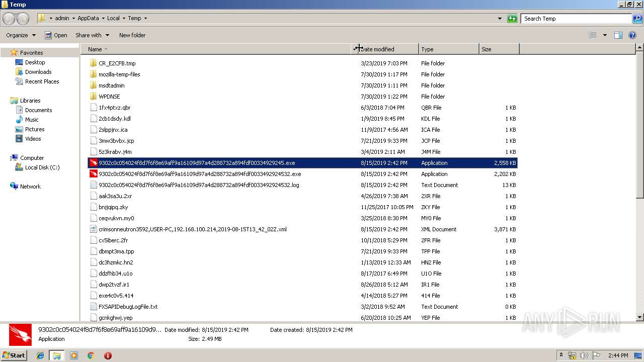Open the network tray icon
644x362 pixels.
(572, 355)
